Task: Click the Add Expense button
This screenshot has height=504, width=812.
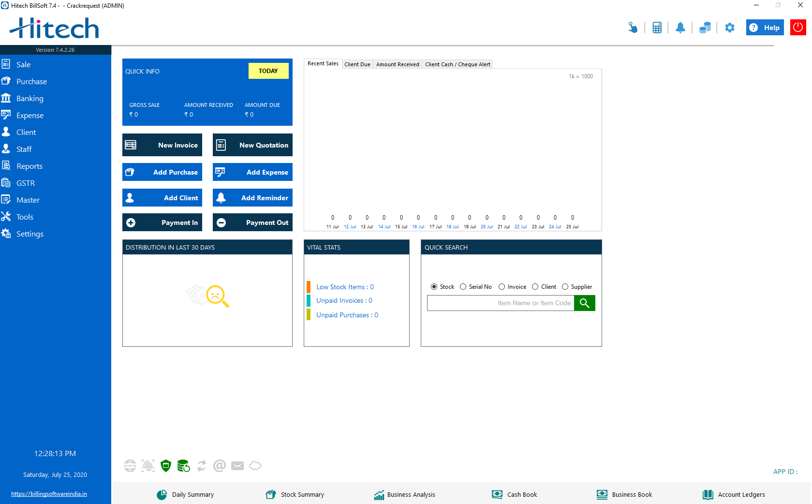Action: [x=252, y=172]
